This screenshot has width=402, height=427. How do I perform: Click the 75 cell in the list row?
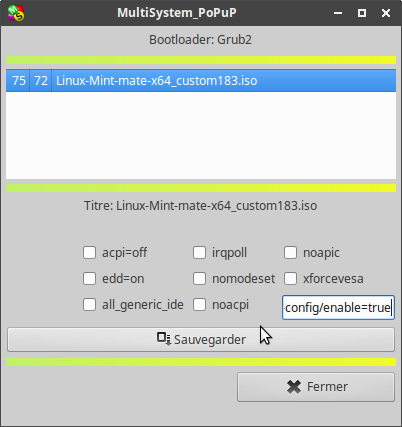19,81
